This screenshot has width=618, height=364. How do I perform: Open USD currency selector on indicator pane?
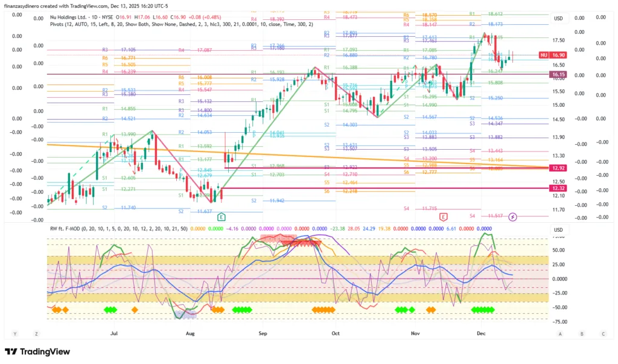558,230
